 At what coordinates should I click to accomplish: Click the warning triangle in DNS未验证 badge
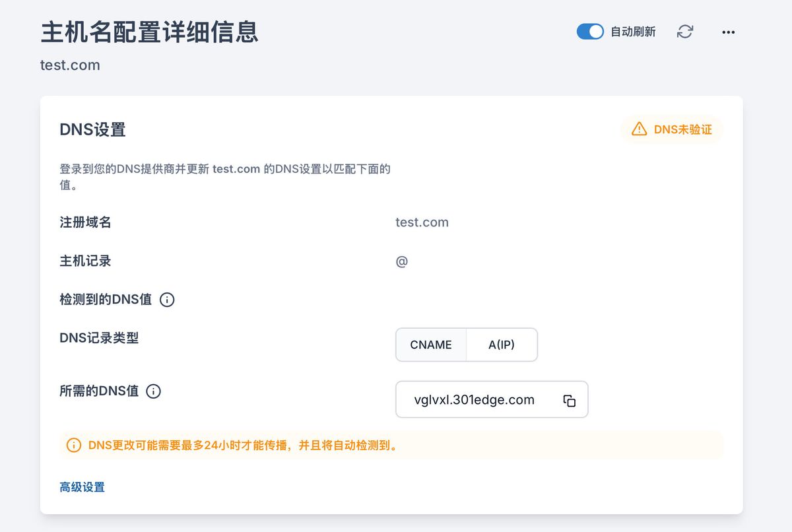pyautogui.click(x=639, y=129)
